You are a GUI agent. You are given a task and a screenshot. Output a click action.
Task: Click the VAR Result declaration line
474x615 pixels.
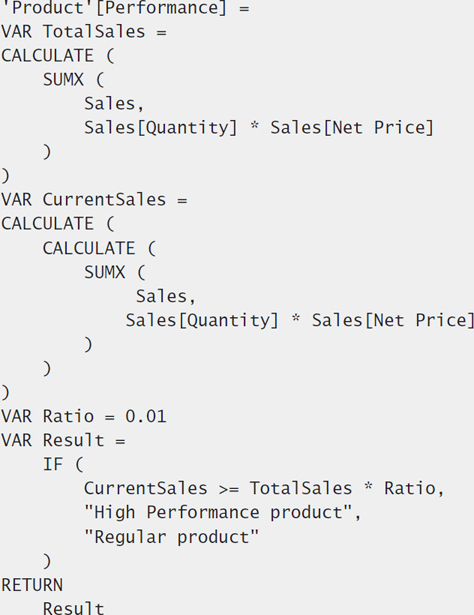(x=63, y=440)
